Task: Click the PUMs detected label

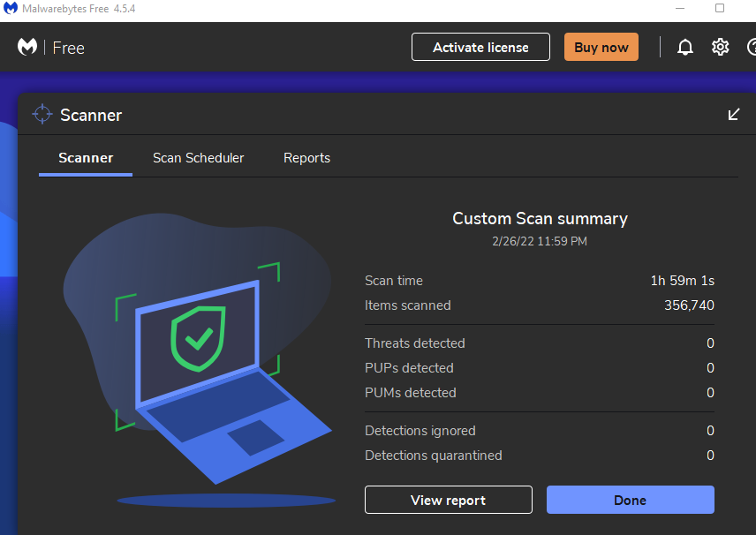Action: (411, 392)
